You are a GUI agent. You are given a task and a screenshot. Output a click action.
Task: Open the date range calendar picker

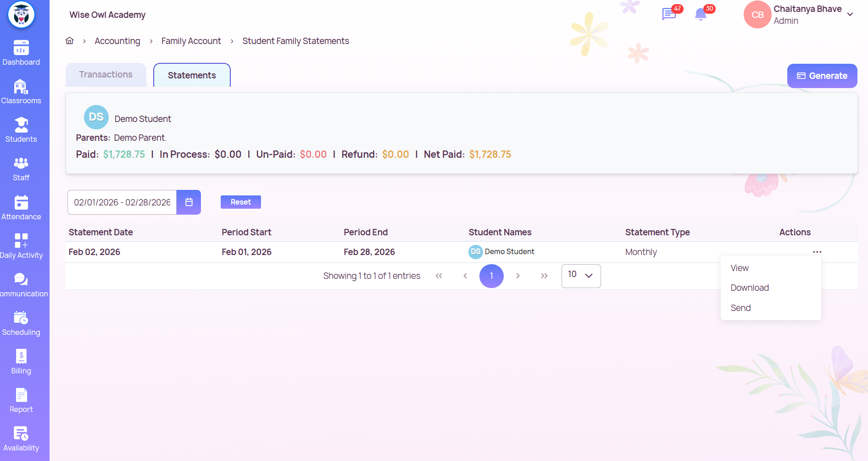coord(189,202)
